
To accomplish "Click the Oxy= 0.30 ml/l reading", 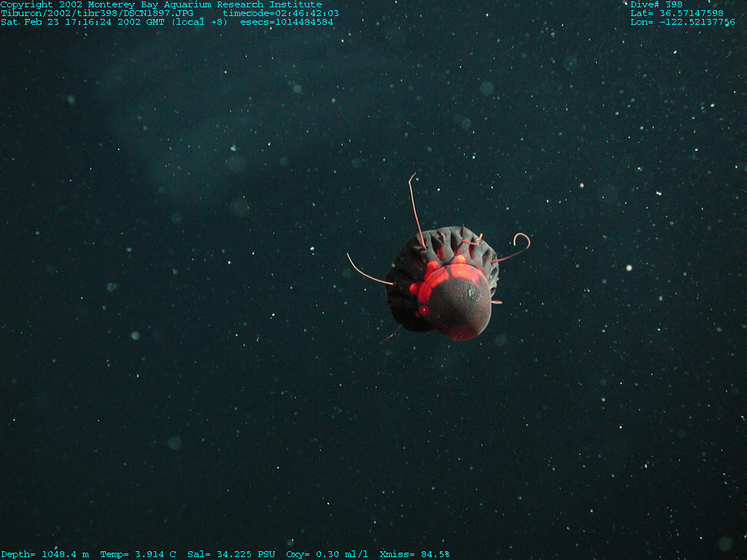I will [x=328, y=554].
